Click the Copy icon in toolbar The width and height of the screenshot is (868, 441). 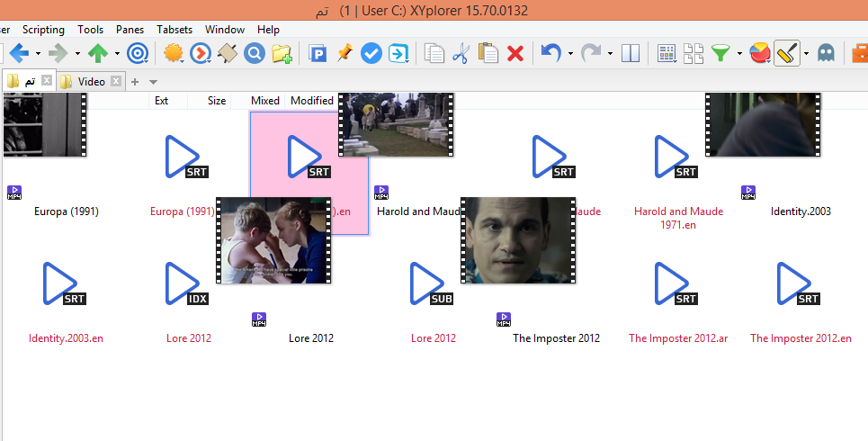[x=434, y=53]
